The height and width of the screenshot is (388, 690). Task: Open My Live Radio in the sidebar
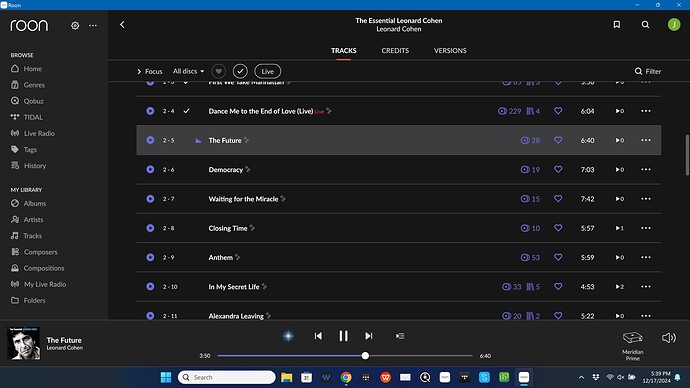39,284
